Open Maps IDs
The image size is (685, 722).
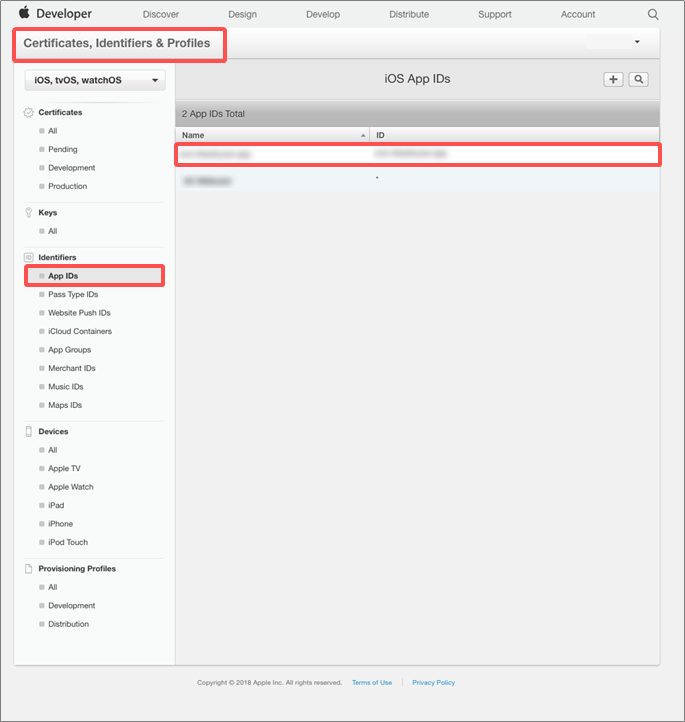(x=65, y=405)
